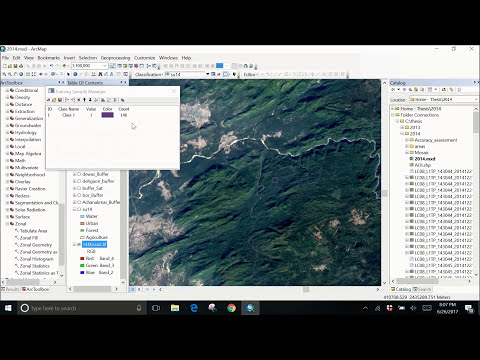480x360 pixels.
Task: Collapse the 2014 folder in Catalog
Action: pos(402,134)
